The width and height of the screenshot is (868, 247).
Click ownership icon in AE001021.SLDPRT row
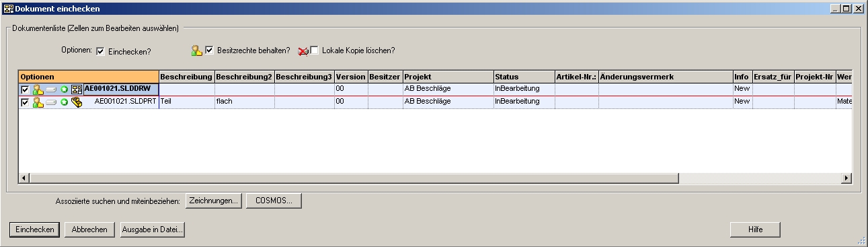tap(38, 102)
